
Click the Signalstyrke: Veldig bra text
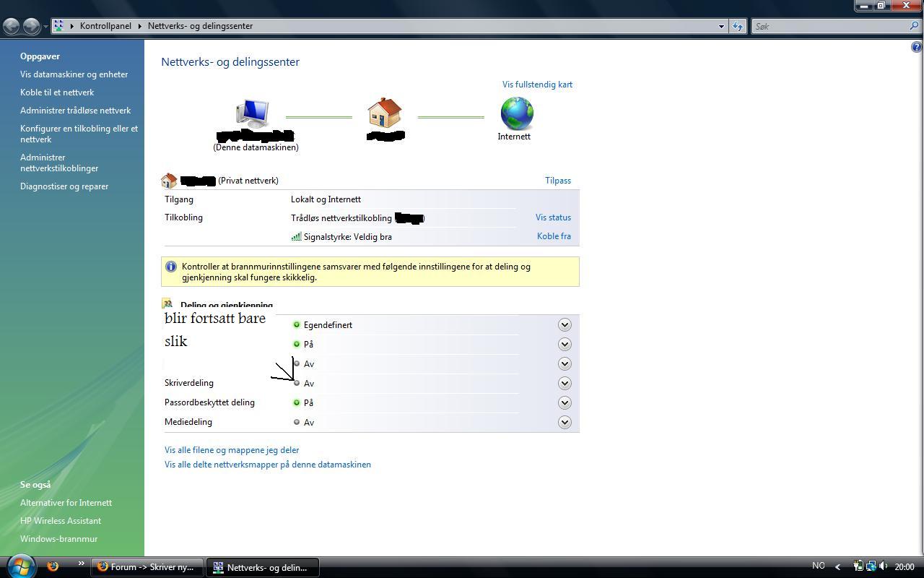[x=348, y=237]
